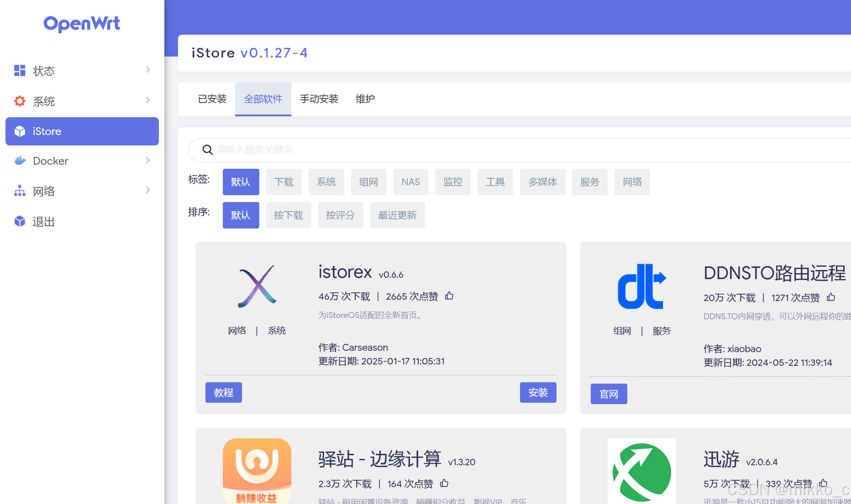Click the 服务 category under DDNSTO logo
The image size is (851, 504).
[662, 331]
